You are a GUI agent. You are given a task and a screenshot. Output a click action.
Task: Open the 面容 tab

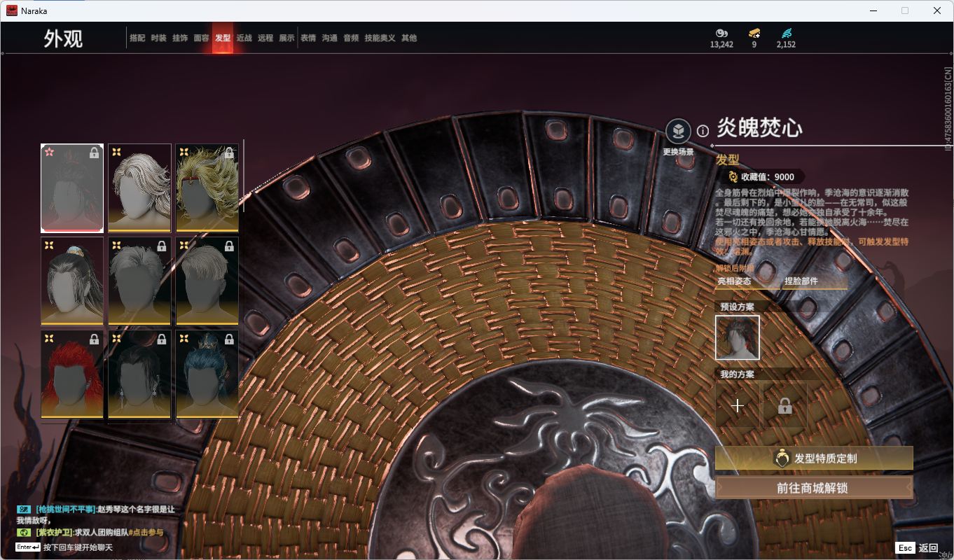(201, 38)
